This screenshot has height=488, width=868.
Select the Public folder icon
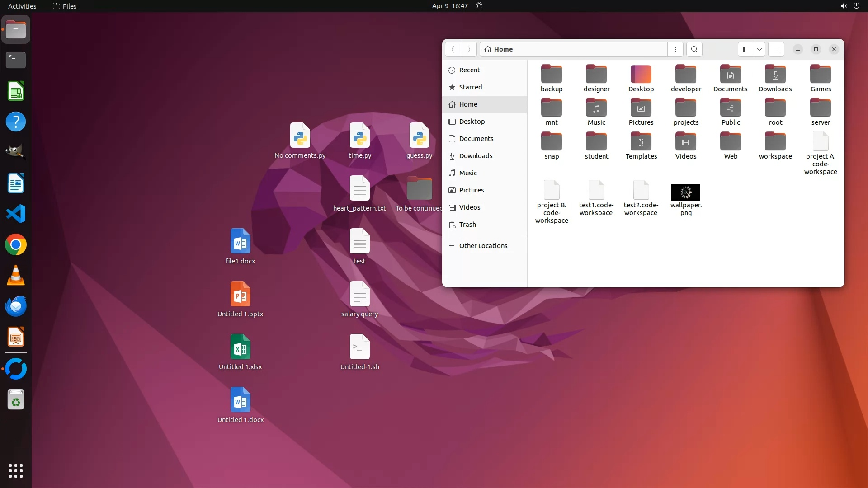[730, 108]
